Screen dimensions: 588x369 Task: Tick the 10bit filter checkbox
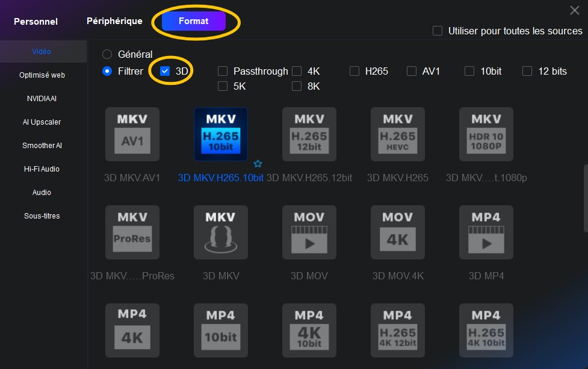(x=469, y=71)
